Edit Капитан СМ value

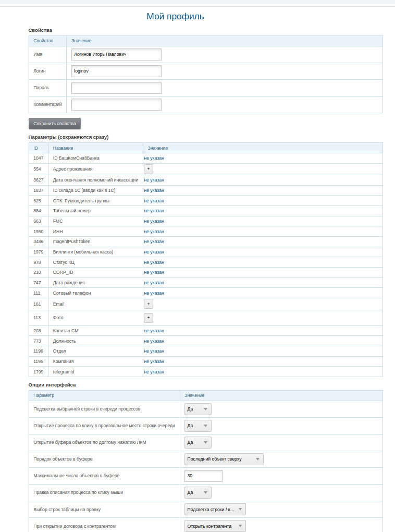tap(154, 331)
